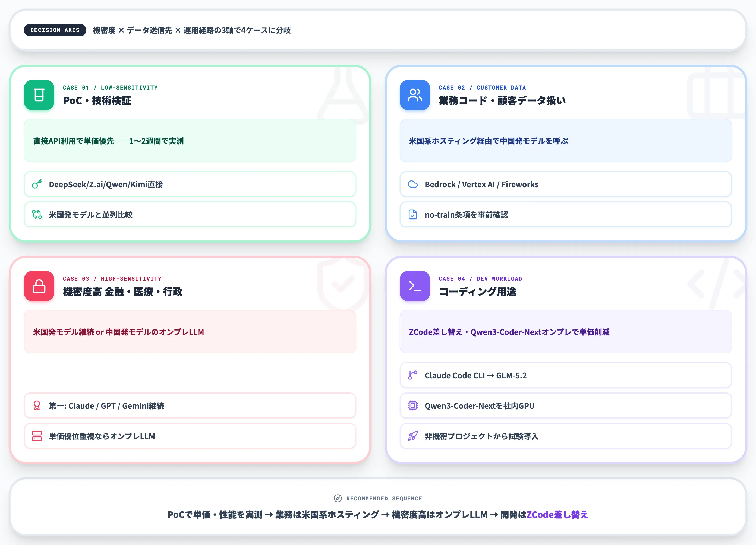
Task: Click the heading 業務コード・顧客データ扱い
Action: 502,101
